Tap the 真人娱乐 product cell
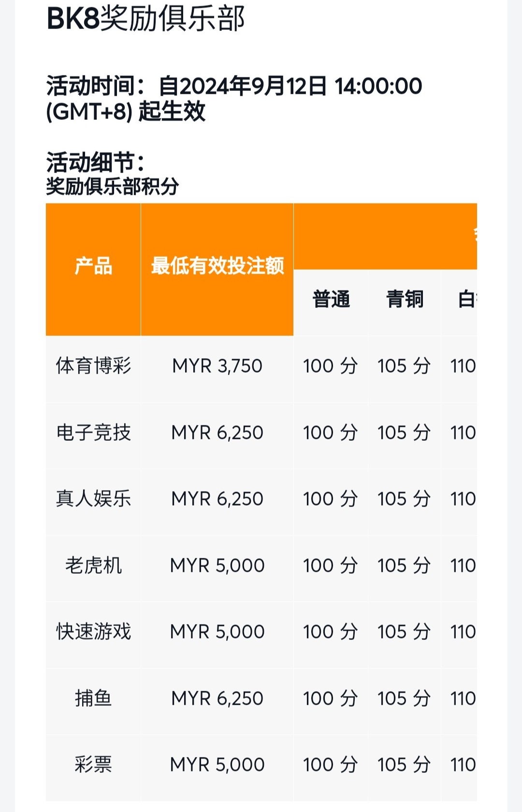Viewport: 522px width, 812px height. (93, 499)
